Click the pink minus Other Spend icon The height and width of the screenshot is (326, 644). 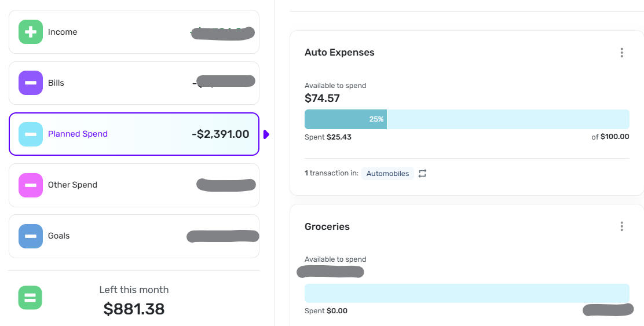[31, 185]
